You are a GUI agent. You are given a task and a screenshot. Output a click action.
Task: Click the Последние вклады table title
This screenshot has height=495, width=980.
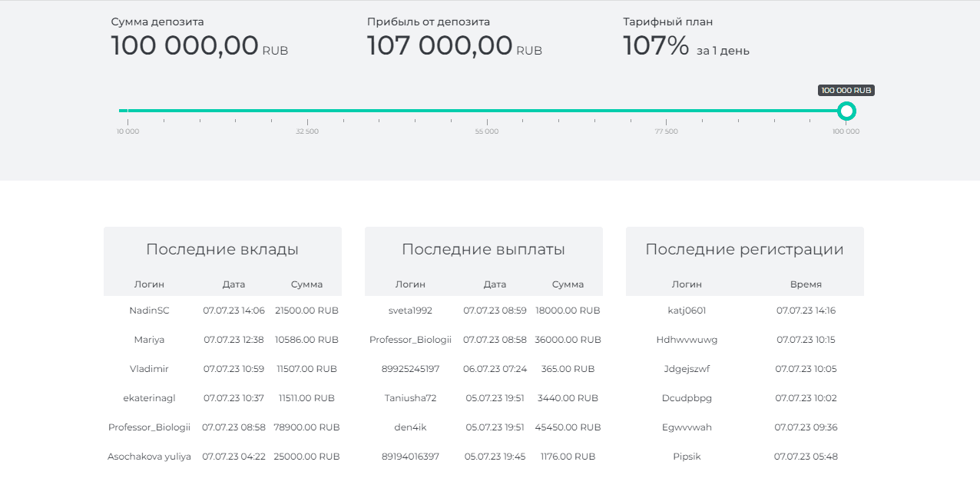point(222,248)
